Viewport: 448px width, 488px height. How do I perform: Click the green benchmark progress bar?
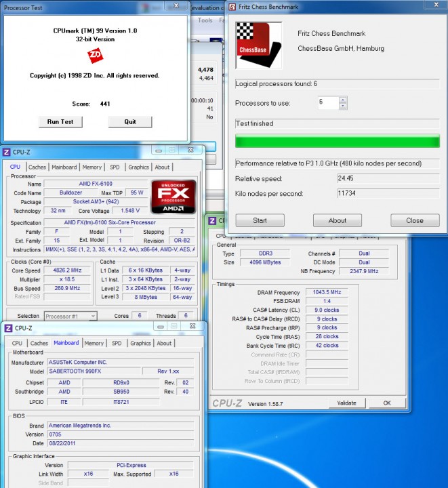(338, 141)
